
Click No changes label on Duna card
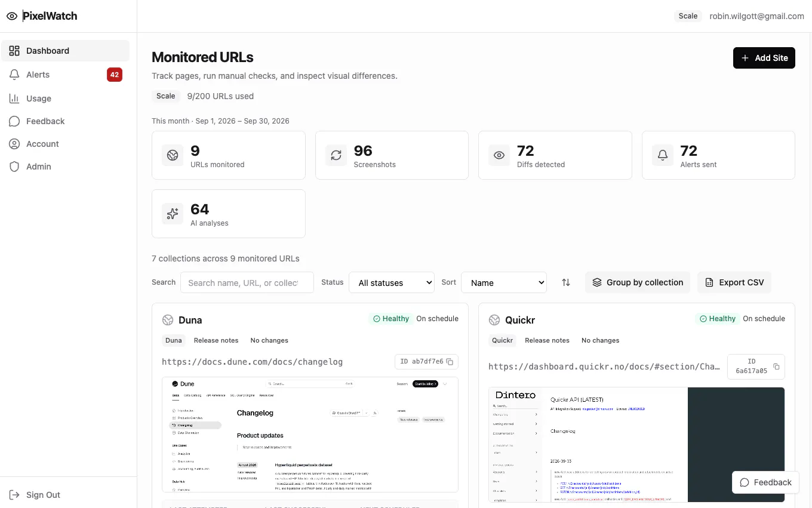(269, 340)
